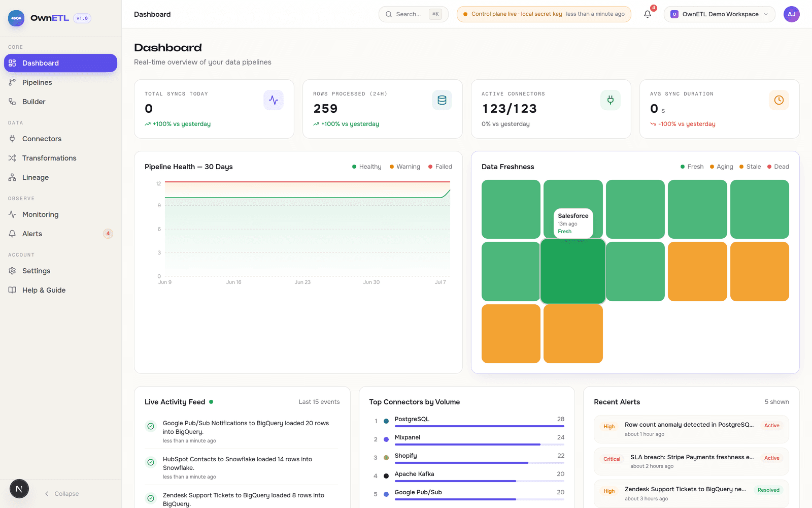Click the Lineage network icon

click(x=12, y=177)
